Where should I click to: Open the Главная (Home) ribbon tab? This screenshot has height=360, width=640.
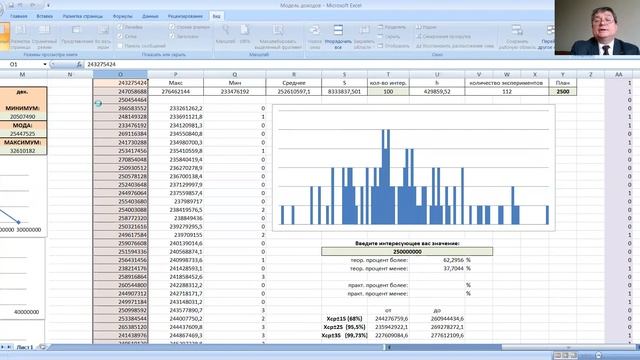click(19, 16)
